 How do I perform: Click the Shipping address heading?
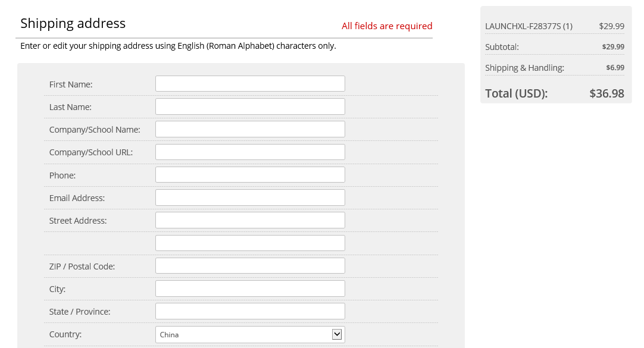click(73, 23)
